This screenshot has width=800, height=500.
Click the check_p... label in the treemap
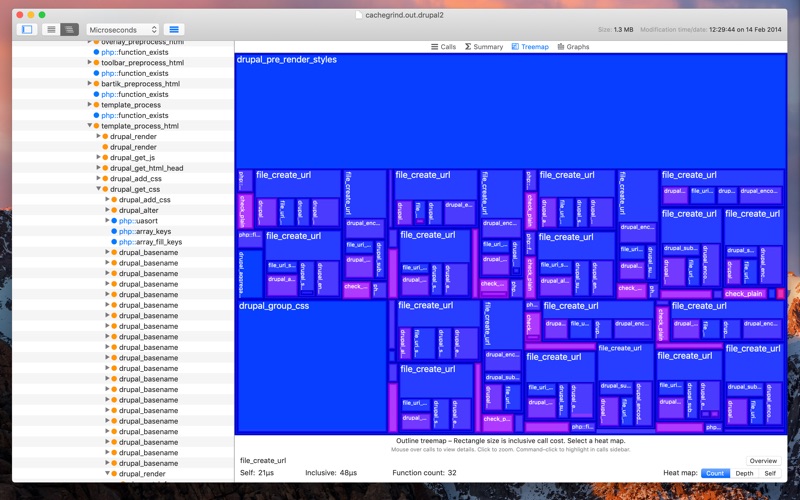[496, 419]
